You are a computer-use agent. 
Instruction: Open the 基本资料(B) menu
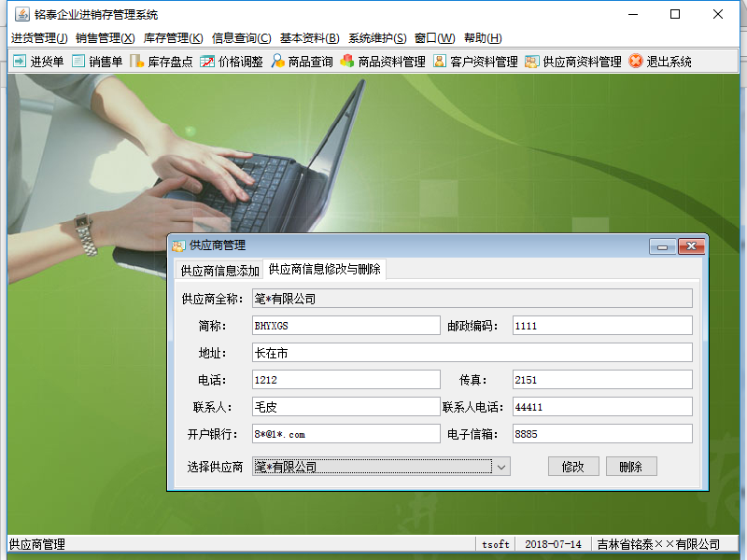point(310,38)
